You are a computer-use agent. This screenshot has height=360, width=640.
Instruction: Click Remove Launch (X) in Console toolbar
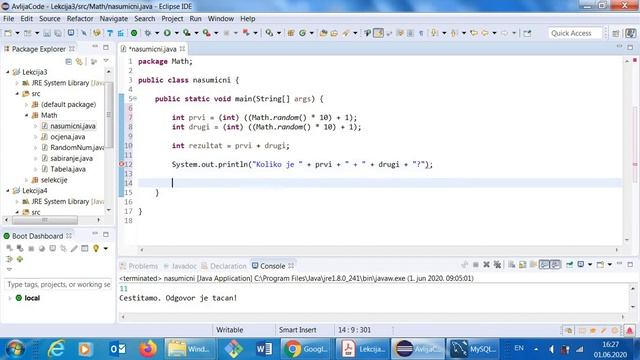point(486,265)
